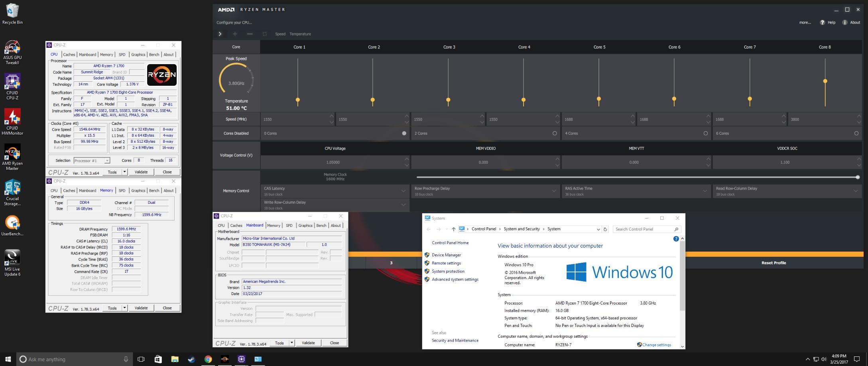Open Bench tab in CPU-Z CPU window
The height and width of the screenshot is (366, 868).
(x=154, y=55)
